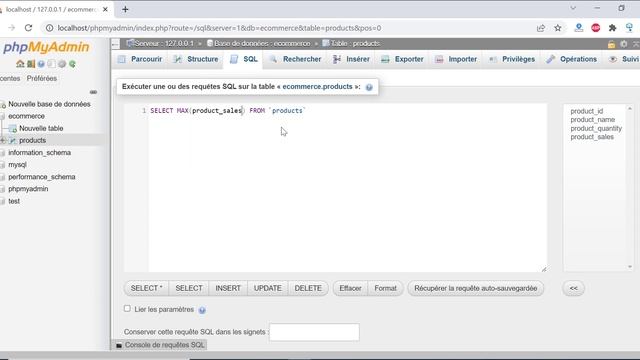The height and width of the screenshot is (360, 640).
Task: Click Récupérer la requête auto-sauvegardée button
Action: [x=476, y=289]
